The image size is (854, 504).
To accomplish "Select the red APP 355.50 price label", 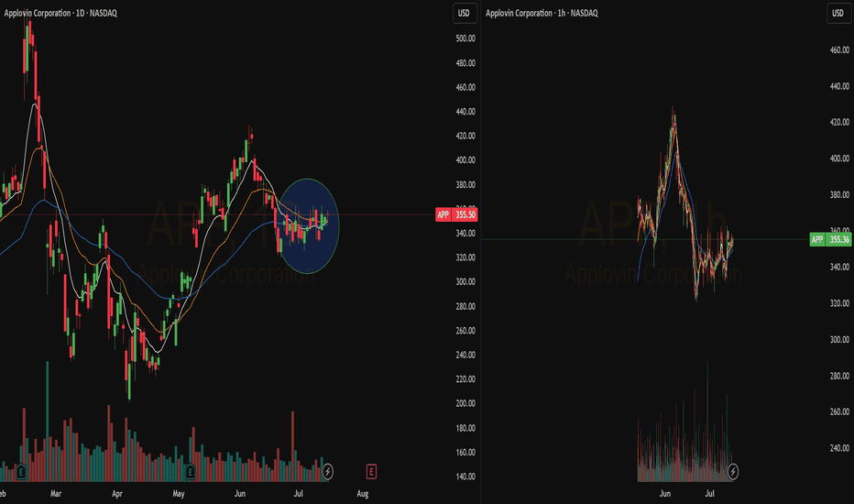I will pos(456,214).
